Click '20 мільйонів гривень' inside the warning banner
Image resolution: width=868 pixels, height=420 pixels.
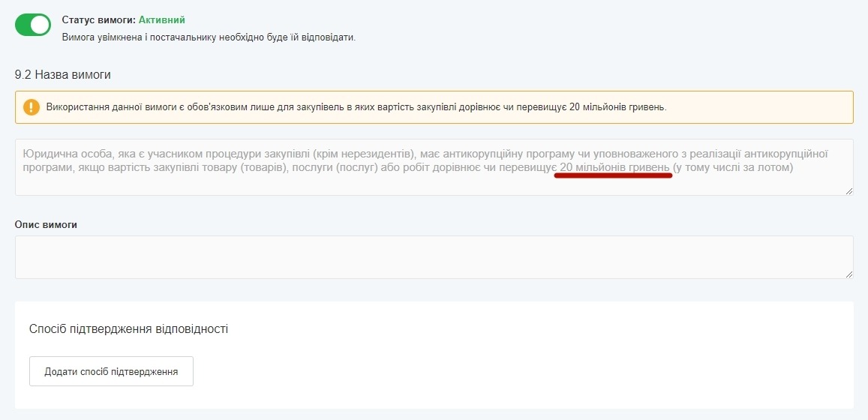point(617,107)
